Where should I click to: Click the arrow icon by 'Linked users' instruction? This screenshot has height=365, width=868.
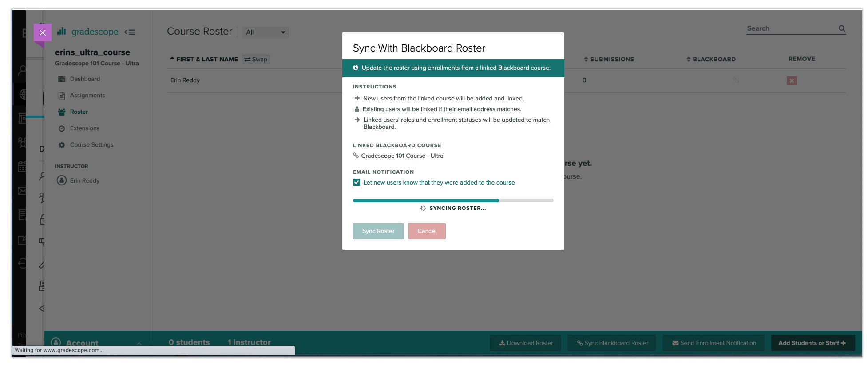click(357, 120)
